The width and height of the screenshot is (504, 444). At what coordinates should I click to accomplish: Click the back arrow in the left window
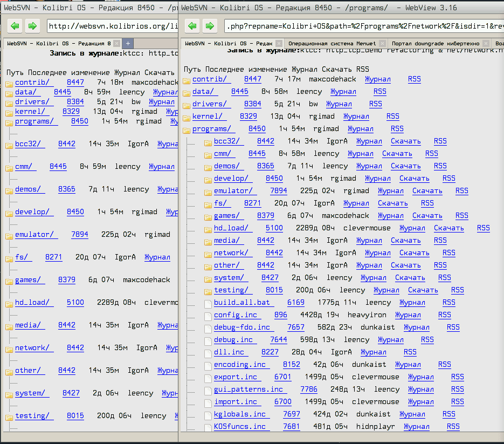[x=15, y=26]
